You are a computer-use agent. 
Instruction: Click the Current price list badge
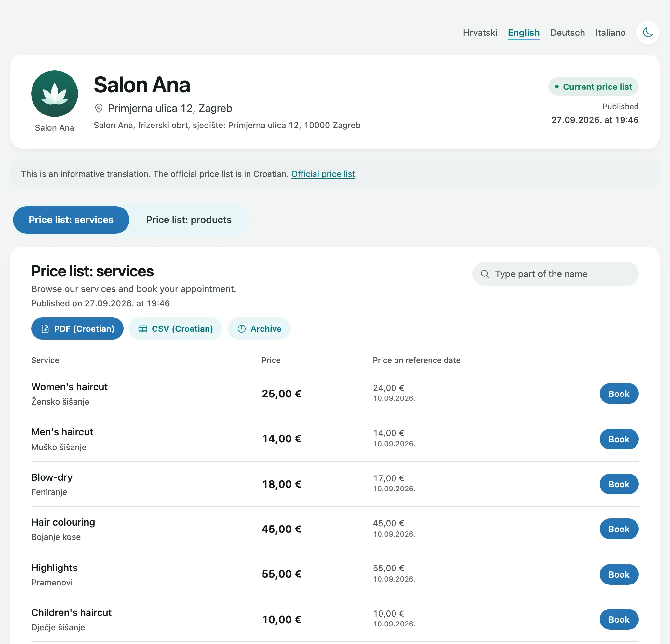click(593, 87)
